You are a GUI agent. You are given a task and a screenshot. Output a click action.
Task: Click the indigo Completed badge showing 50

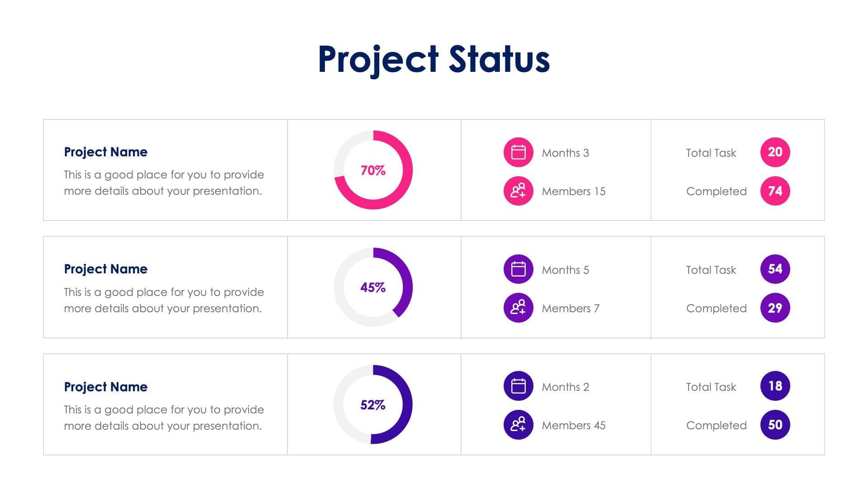[775, 425]
